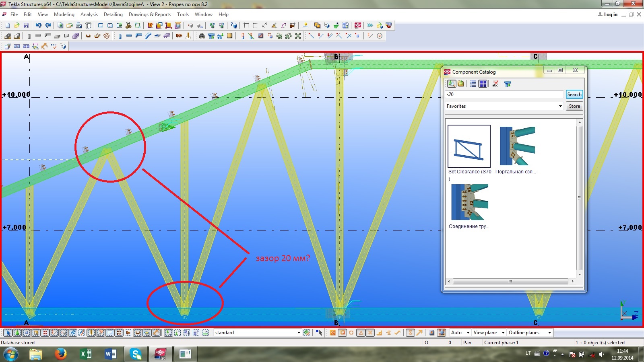
Task: Click the Store button
Action: pos(574,106)
